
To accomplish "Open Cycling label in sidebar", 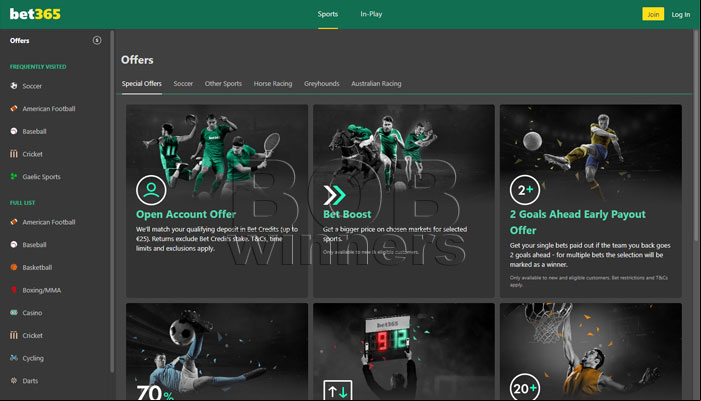I will [33, 359].
